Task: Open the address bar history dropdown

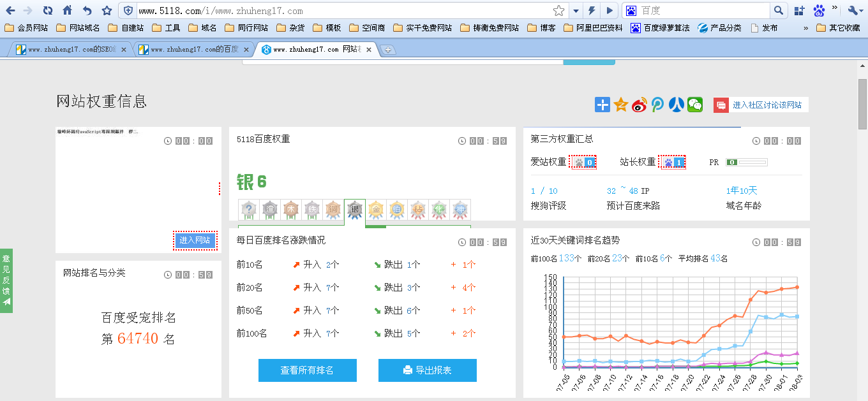Action: click(x=576, y=11)
